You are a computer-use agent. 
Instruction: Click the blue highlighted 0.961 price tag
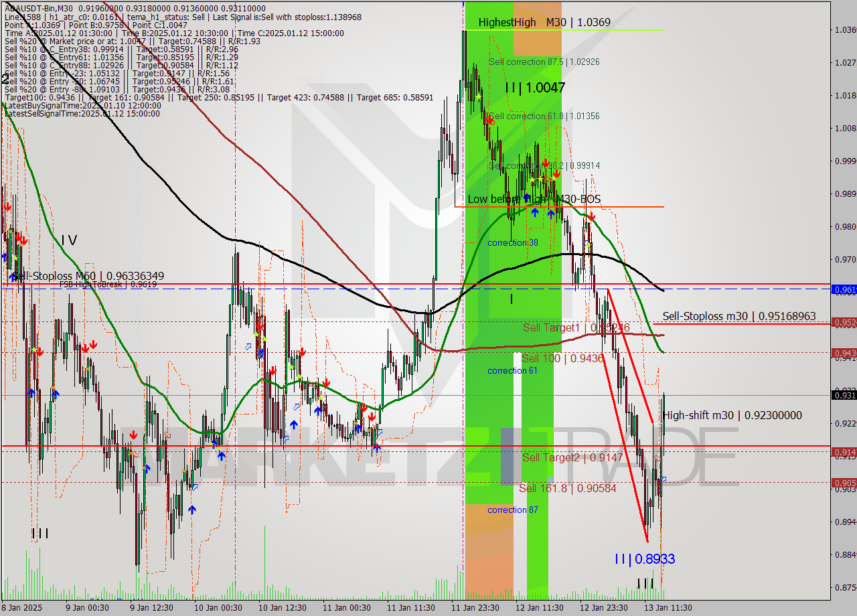[844, 289]
